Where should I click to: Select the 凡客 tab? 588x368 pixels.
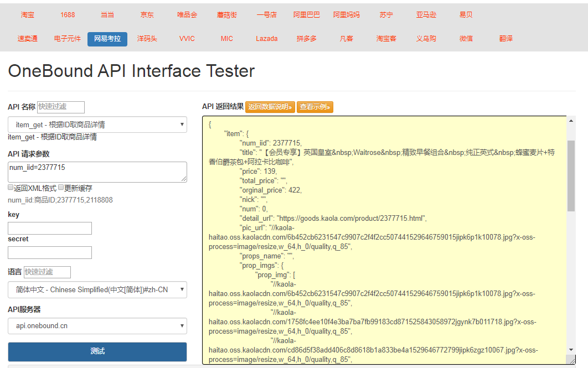tap(347, 39)
